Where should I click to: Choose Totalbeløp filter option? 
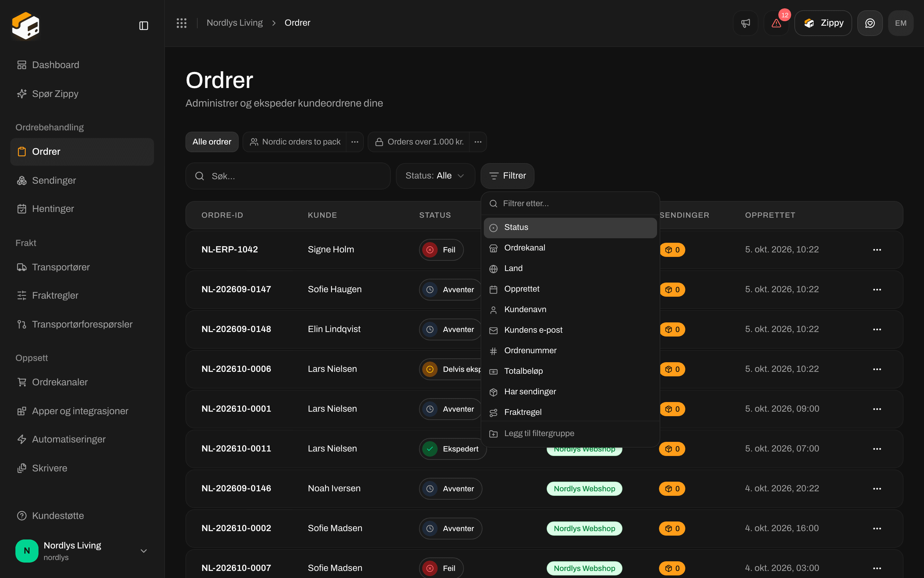click(x=570, y=371)
